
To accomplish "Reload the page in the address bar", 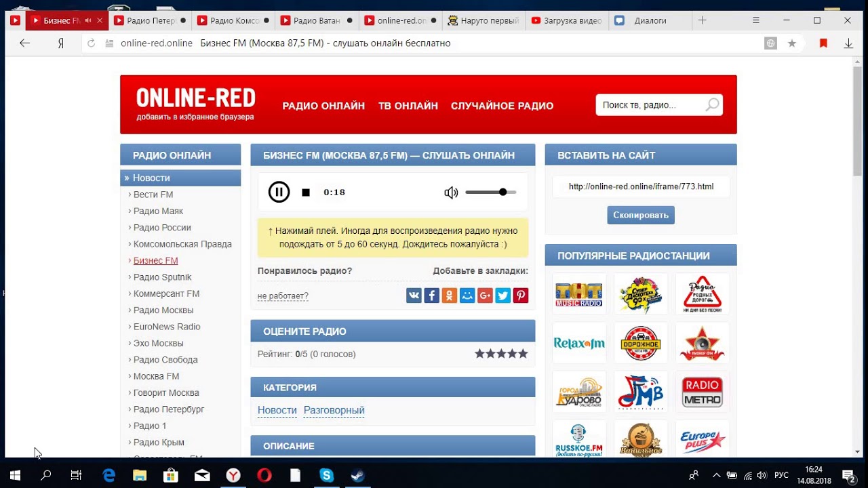I will pyautogui.click(x=92, y=43).
